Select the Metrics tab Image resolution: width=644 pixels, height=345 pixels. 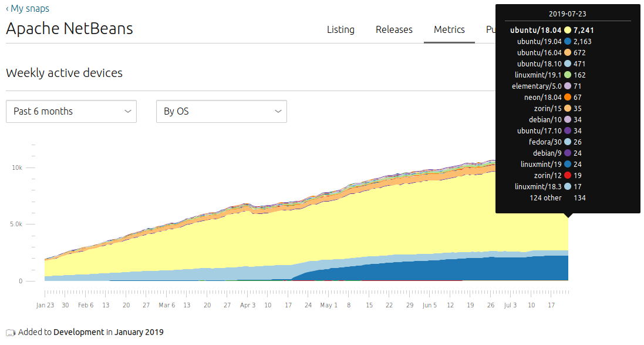click(x=449, y=30)
